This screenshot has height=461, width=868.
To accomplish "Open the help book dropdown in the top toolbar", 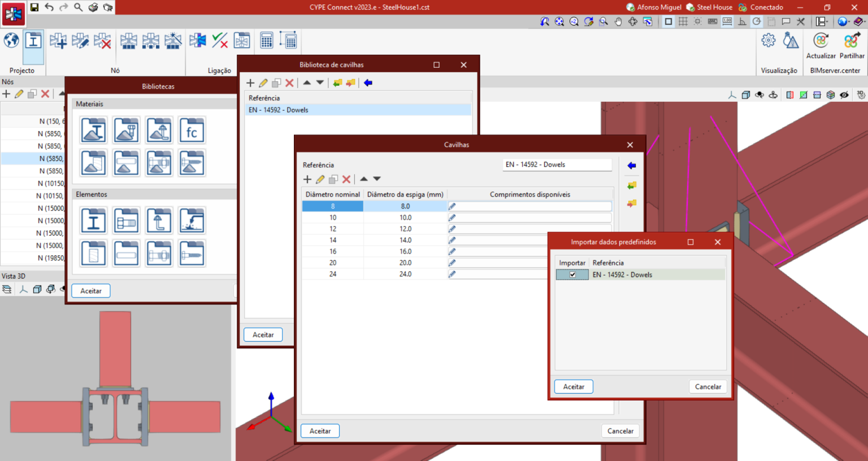I will (x=860, y=21).
